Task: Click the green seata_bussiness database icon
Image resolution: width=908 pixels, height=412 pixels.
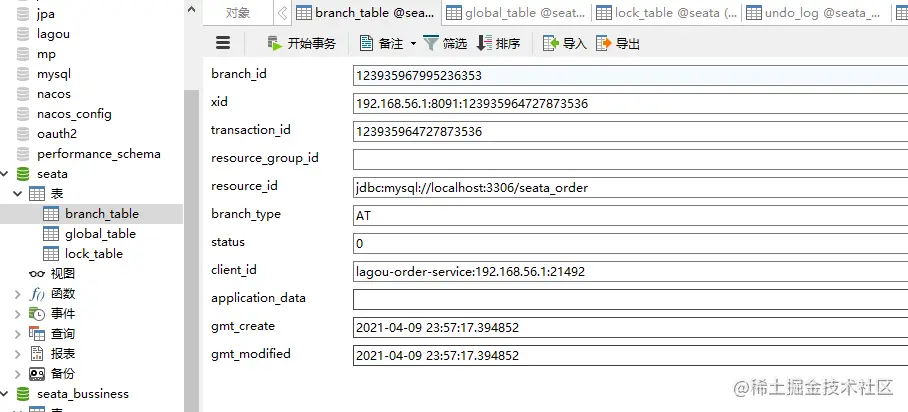Action: [23, 394]
